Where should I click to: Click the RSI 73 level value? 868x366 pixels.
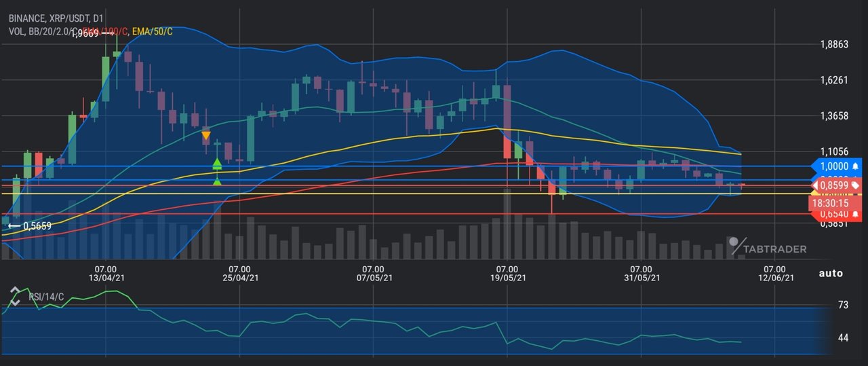click(843, 305)
